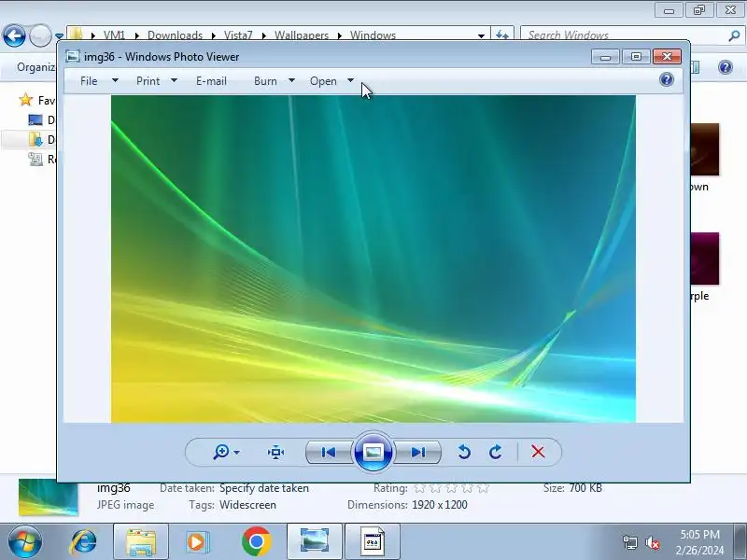Close the Windows Photo Viewer window

coord(667,57)
